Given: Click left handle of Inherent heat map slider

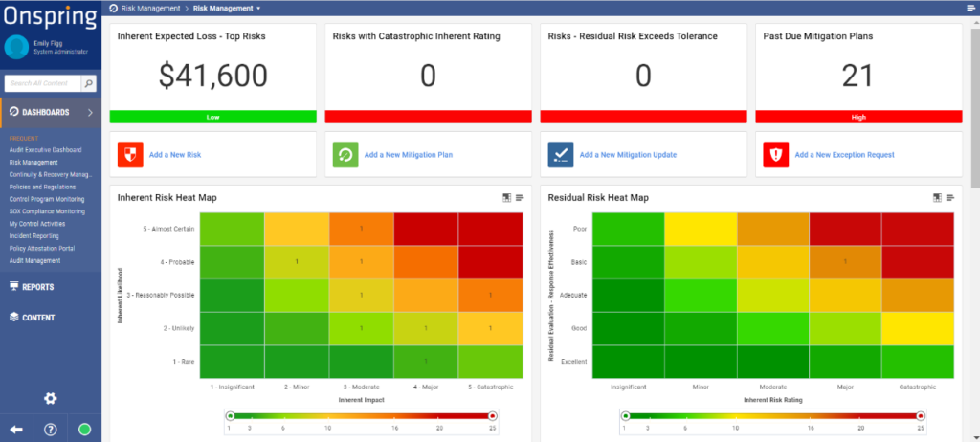Looking at the screenshot, I should [x=230, y=416].
